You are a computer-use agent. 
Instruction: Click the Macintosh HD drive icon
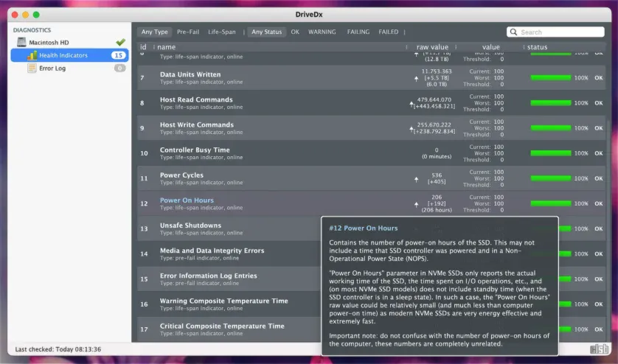pyautogui.click(x=21, y=43)
